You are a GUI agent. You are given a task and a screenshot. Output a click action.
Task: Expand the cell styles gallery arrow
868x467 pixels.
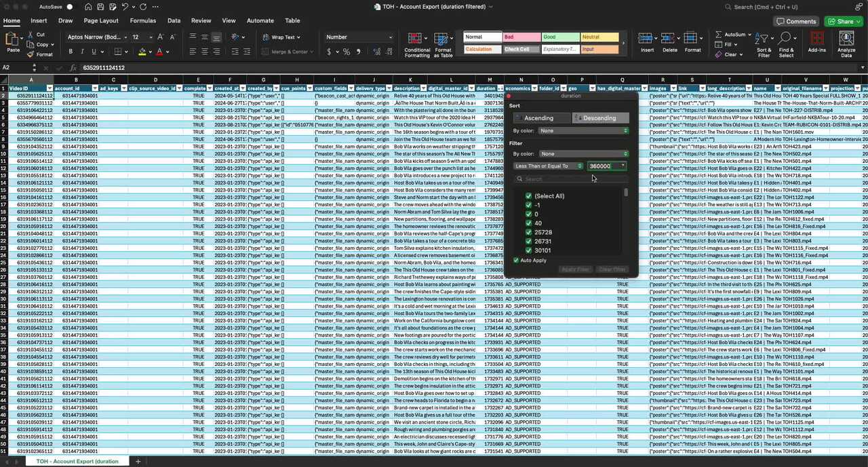pos(623,43)
